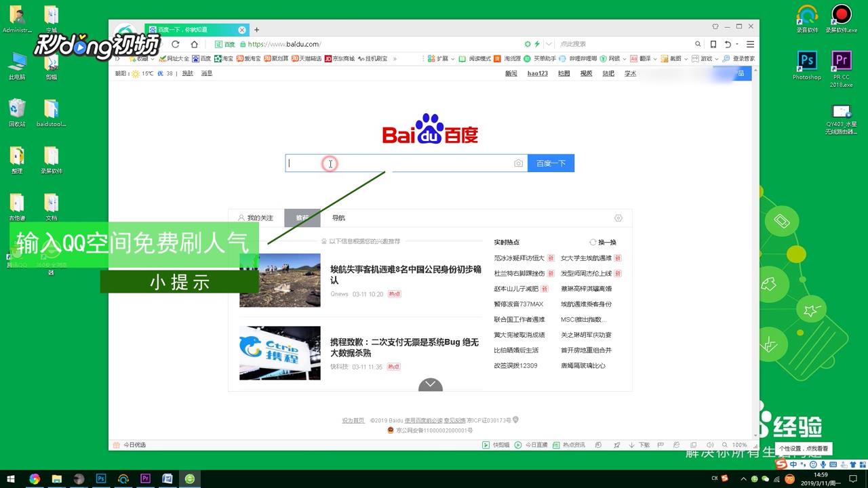The image size is (868, 488).
Task: Go to the browser home page icon
Action: (x=194, y=44)
